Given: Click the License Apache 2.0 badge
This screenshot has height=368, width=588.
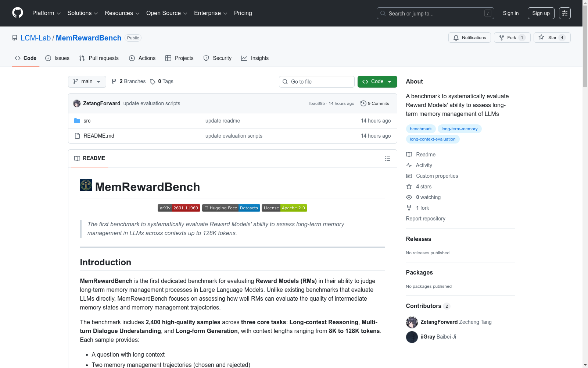Looking at the screenshot, I should click(284, 208).
